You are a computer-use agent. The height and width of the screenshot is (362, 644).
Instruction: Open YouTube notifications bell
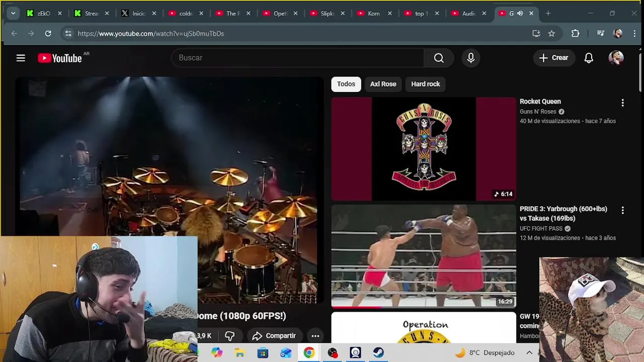click(x=589, y=58)
